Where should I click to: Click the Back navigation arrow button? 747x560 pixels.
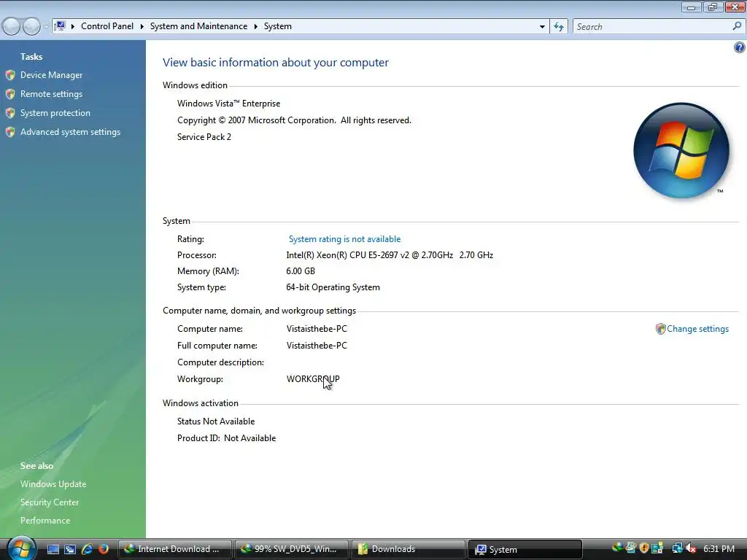(12, 27)
